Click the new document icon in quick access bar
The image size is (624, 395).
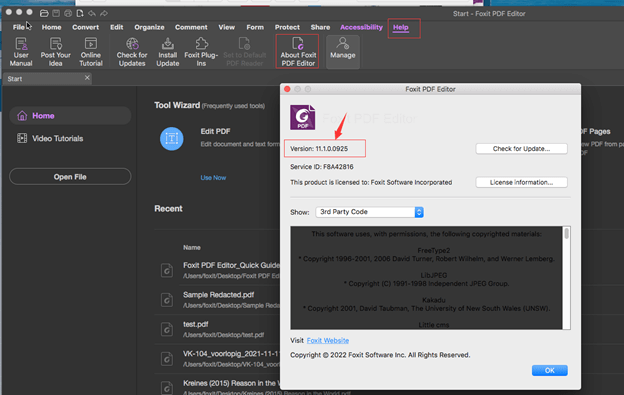(x=80, y=14)
